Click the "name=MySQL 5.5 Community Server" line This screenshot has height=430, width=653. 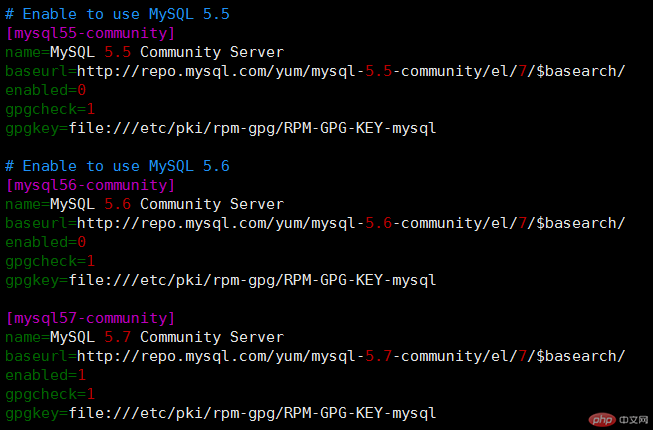pos(144,52)
